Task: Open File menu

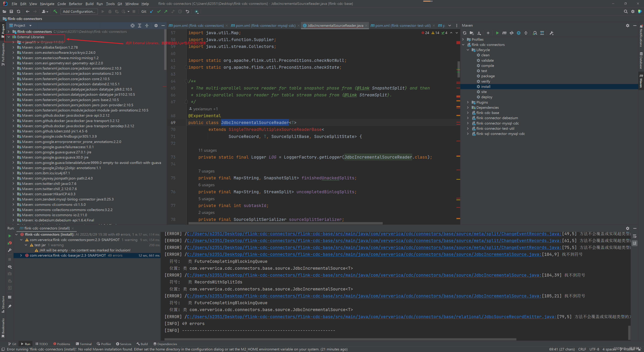Action: point(14,4)
